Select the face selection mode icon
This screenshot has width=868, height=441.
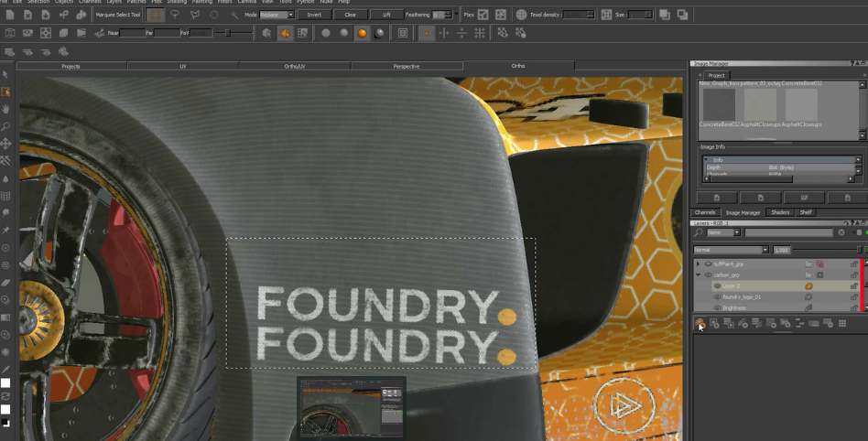coord(302,33)
